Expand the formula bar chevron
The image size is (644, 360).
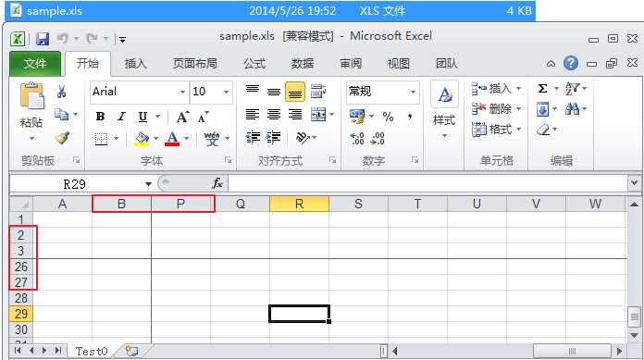[x=634, y=182]
